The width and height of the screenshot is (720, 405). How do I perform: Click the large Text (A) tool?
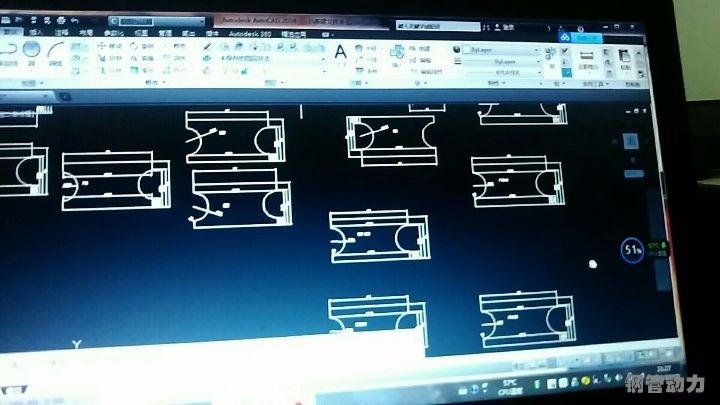click(x=340, y=52)
